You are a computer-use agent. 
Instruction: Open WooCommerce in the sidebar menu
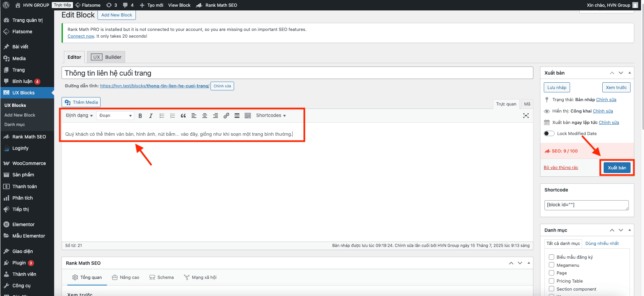(x=29, y=163)
